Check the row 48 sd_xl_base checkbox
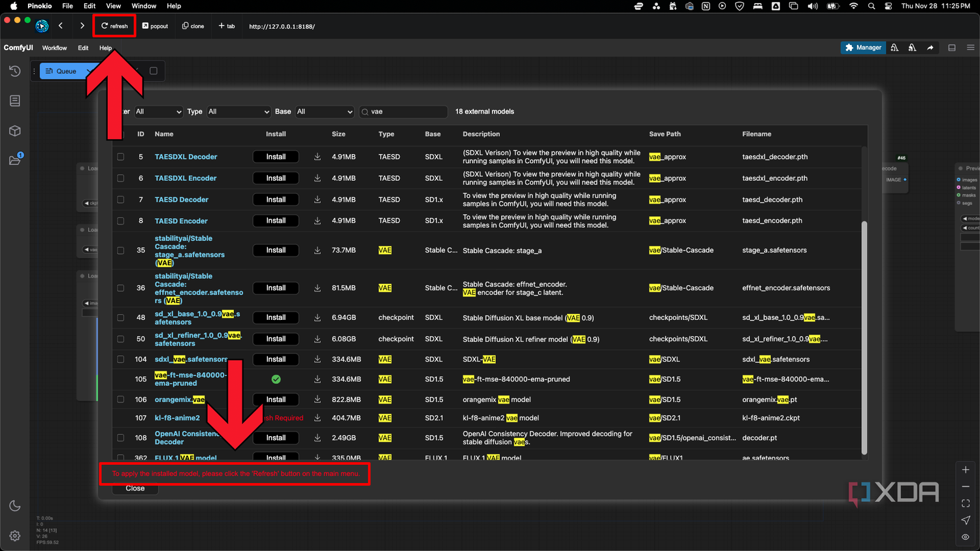Screen dimensions: 980x551 pyautogui.click(x=120, y=317)
